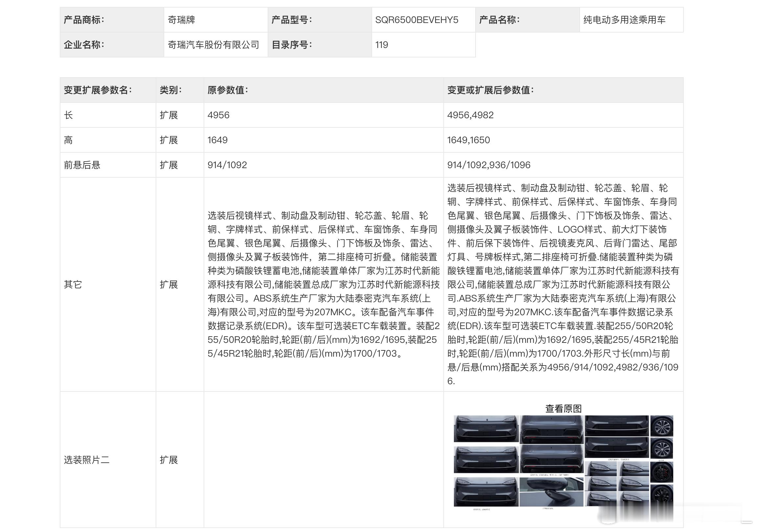Click the extended 其它 description paragraph
The image size is (758, 532).
click(x=563, y=284)
